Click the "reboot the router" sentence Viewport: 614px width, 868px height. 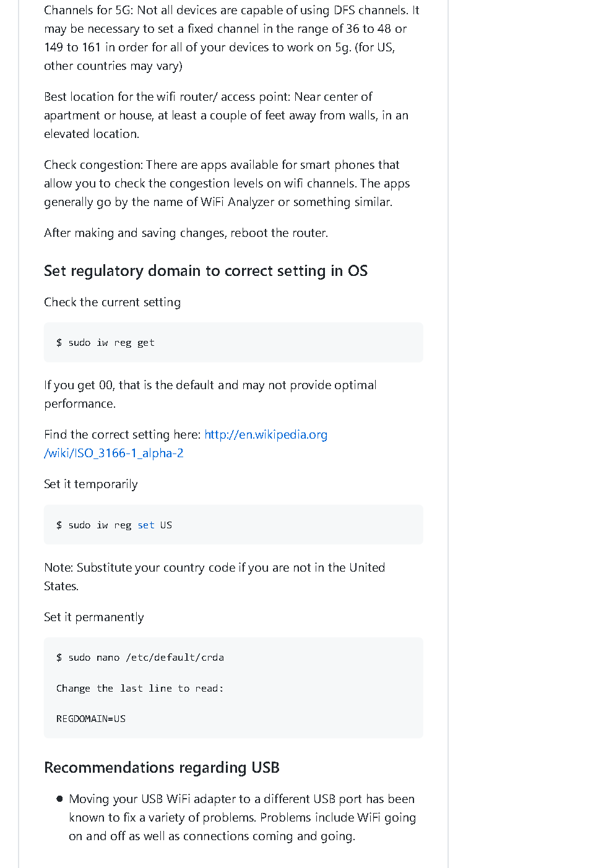tap(186, 233)
